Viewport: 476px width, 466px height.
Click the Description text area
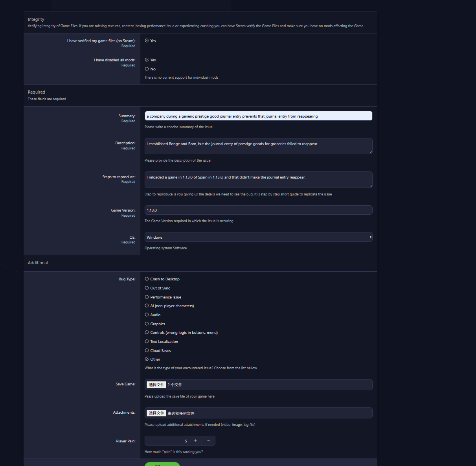258,146
